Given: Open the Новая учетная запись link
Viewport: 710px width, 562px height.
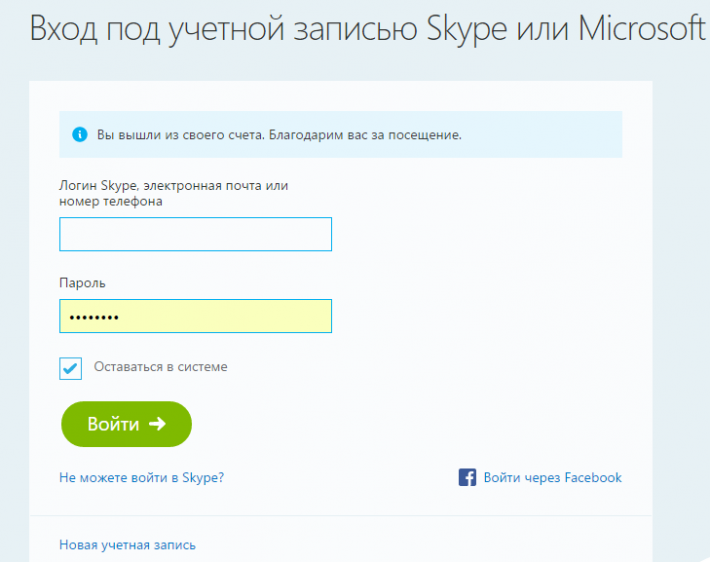Looking at the screenshot, I should [127, 545].
